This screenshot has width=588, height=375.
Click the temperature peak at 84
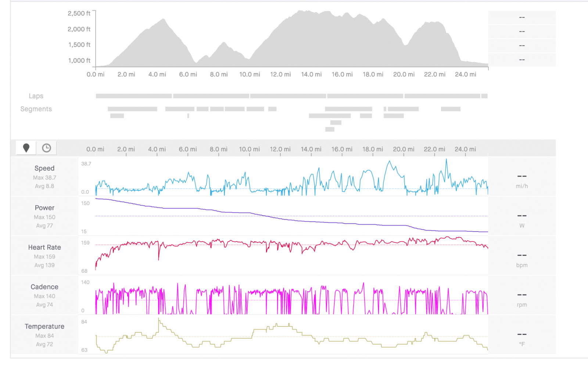point(159,319)
